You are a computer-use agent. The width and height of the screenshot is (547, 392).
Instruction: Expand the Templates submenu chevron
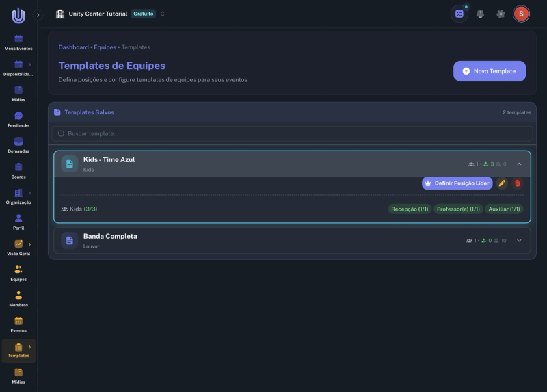(29, 347)
